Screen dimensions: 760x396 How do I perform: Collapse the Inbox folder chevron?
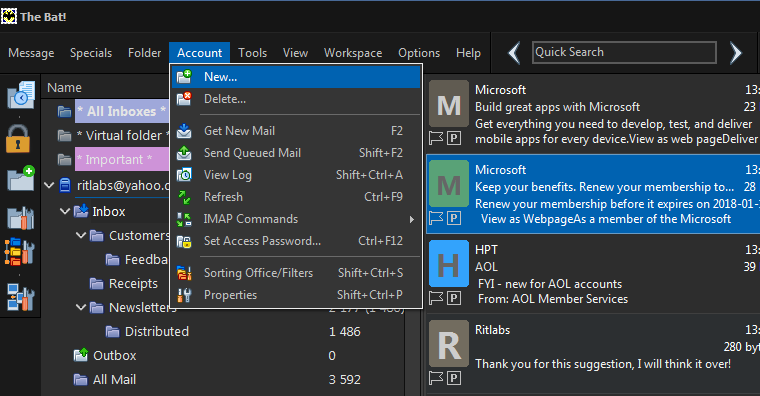point(65,211)
